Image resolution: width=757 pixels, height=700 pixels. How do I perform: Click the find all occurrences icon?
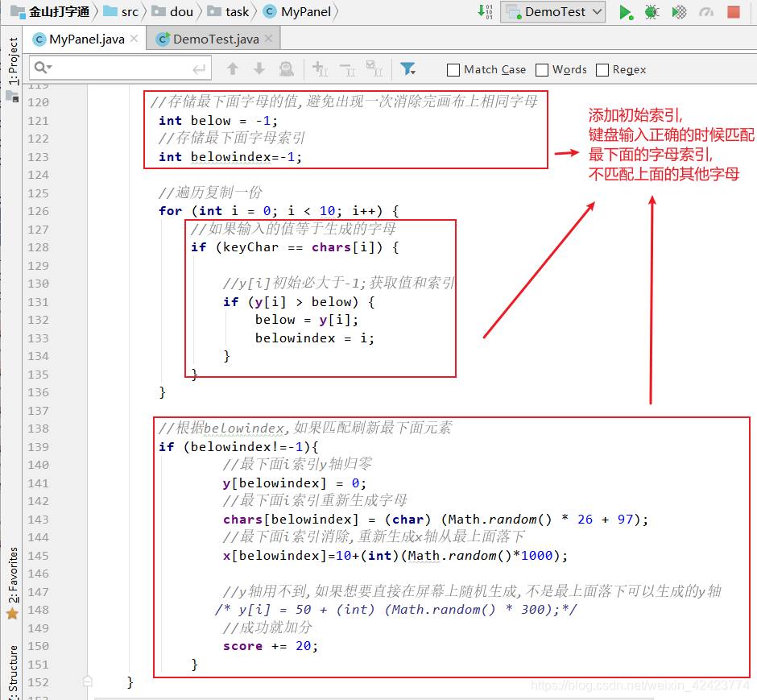(x=286, y=69)
